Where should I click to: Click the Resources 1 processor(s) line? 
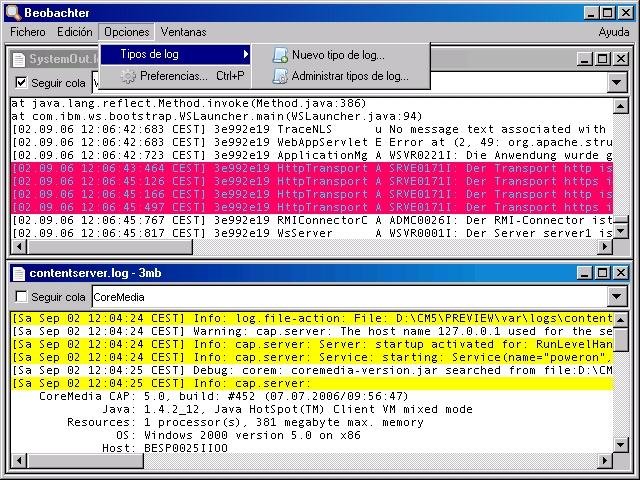[245, 422]
